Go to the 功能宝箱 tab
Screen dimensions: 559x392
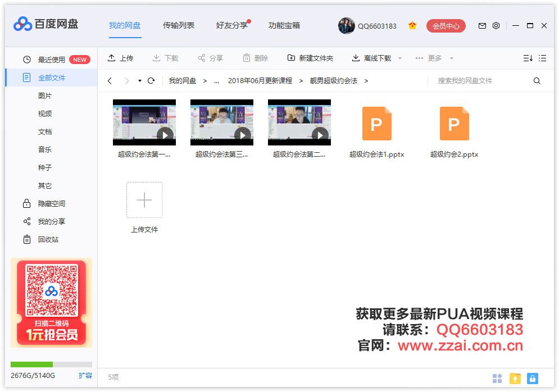click(284, 25)
